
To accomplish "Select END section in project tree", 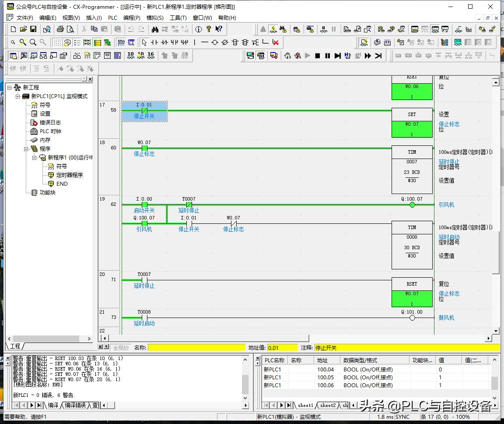I will (62, 184).
